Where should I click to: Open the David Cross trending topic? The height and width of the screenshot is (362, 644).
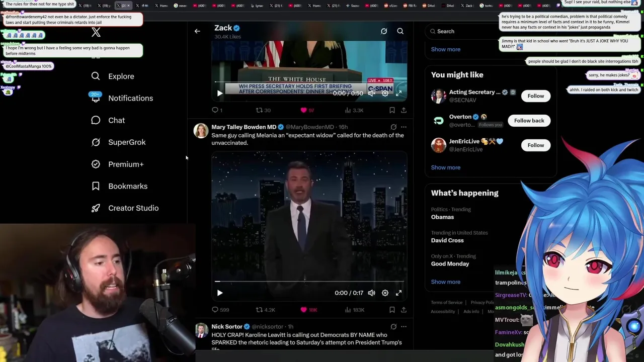click(447, 240)
